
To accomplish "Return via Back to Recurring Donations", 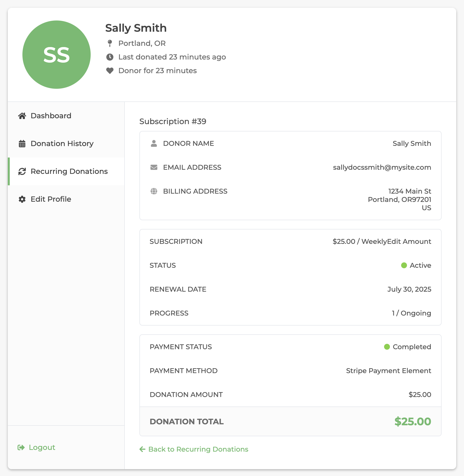I will (198, 449).
